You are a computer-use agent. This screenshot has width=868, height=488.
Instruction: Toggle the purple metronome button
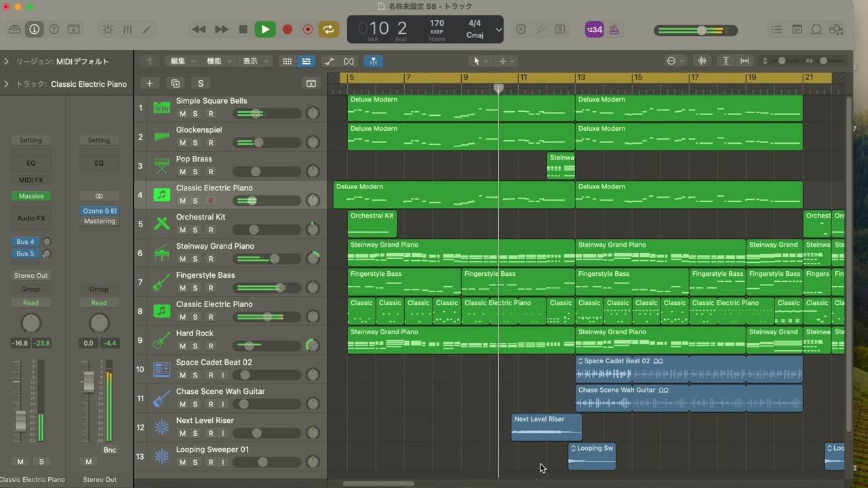pos(614,30)
